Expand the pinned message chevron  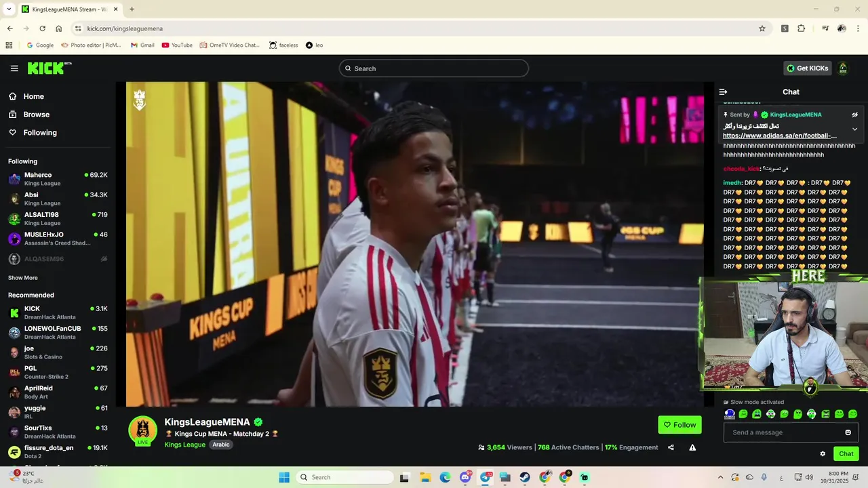[854, 129]
